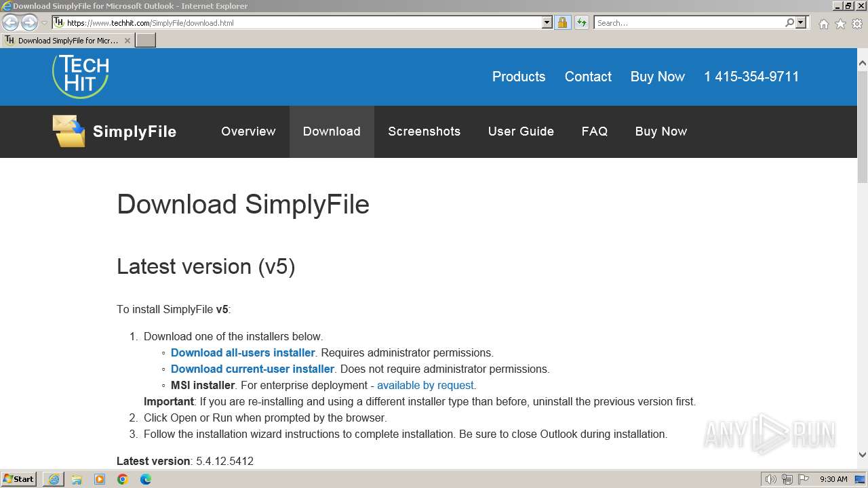Click Buy Now in the blue header
This screenshot has width=868, height=488.
[658, 77]
